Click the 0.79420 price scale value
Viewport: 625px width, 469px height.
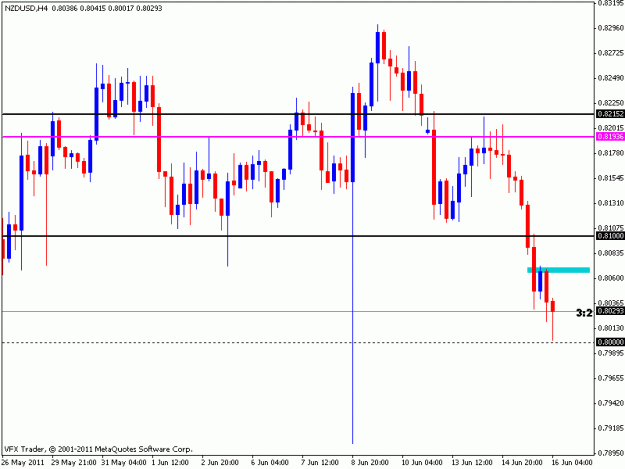(611, 403)
